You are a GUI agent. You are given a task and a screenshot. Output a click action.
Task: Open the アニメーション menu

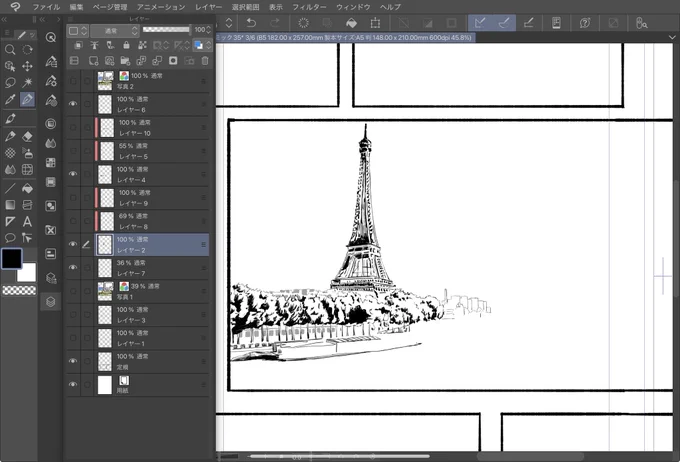(160, 7)
